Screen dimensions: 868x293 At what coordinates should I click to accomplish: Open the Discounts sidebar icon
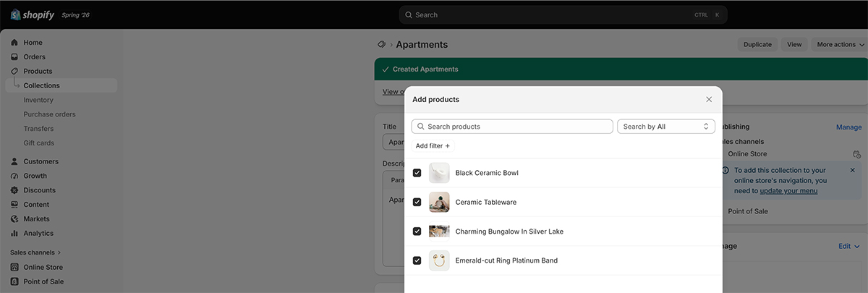pos(14,190)
